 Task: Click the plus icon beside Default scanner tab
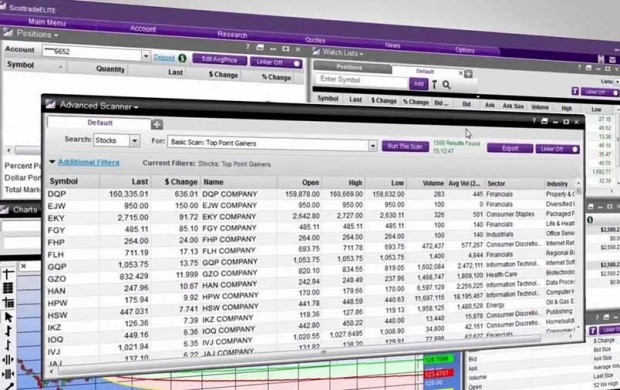(x=157, y=125)
